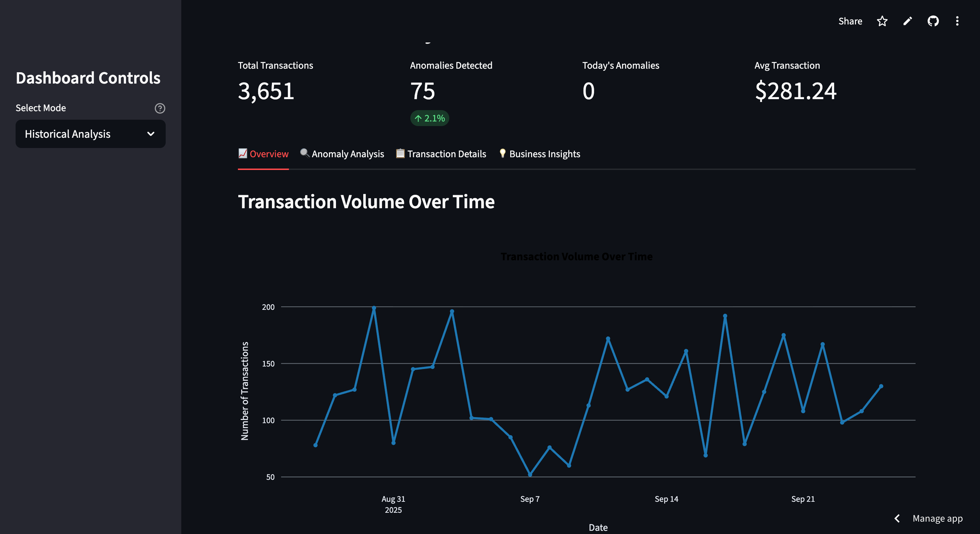
Task: Click the 2.1% anomaly delta badge
Action: (429, 118)
